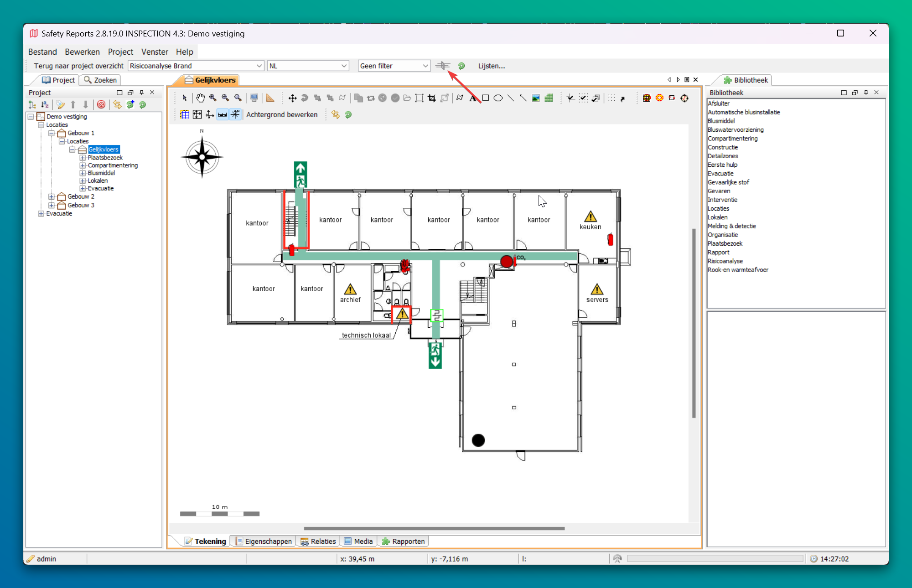Viewport: 912px width, 588px height.
Task: Click the horizontal scrollbar under the drawing
Action: 434,529
